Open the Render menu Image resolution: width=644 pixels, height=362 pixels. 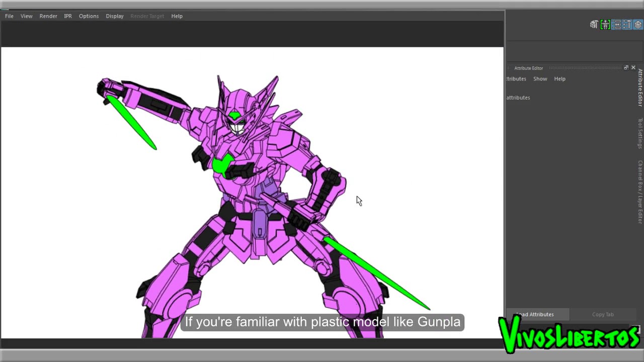(x=48, y=16)
